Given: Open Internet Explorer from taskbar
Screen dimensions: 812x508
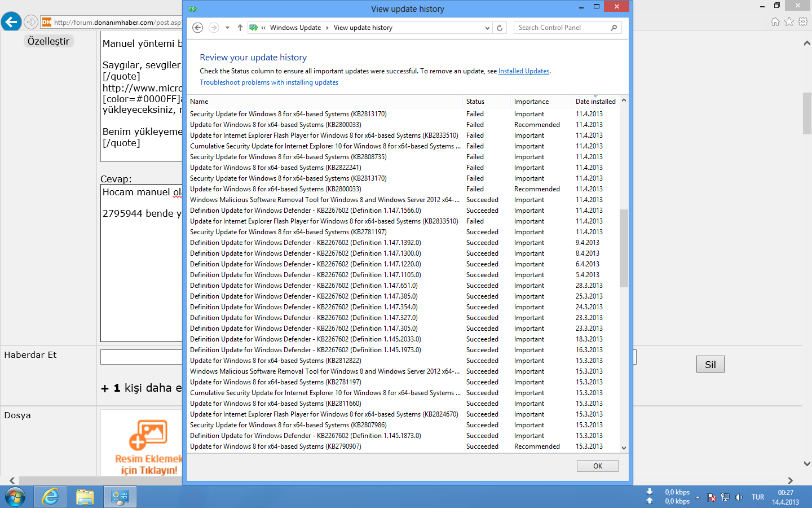Looking at the screenshot, I should tap(51, 497).
